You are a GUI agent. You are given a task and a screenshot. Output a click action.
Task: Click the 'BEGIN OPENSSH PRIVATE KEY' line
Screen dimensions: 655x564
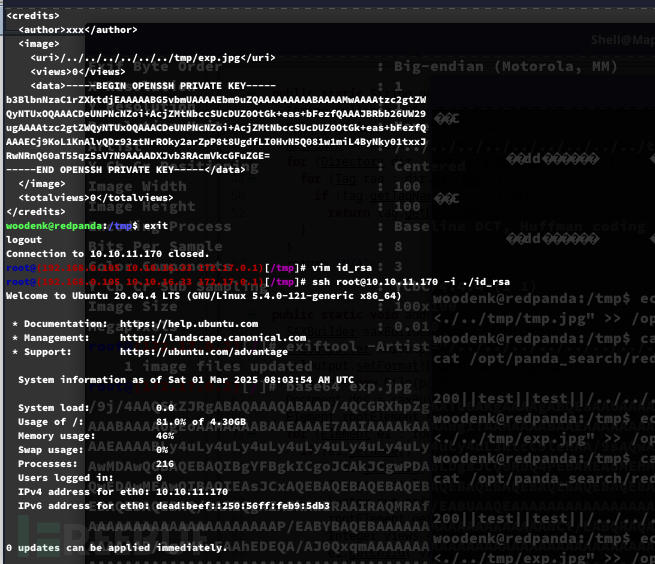153,86
